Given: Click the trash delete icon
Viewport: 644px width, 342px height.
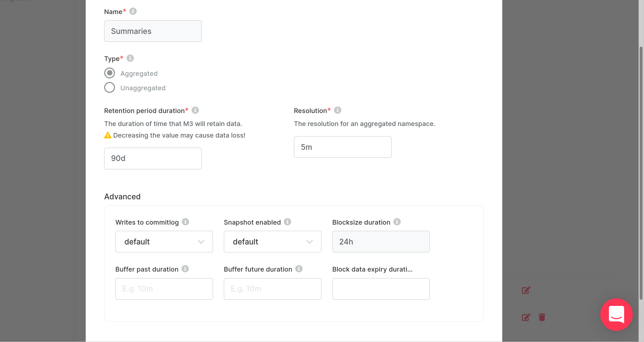Looking at the screenshot, I should 542,317.
